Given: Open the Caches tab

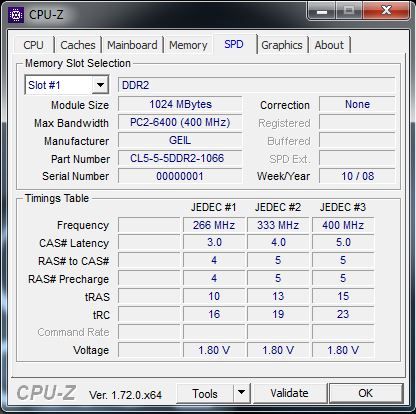Looking at the screenshot, I should [78, 45].
